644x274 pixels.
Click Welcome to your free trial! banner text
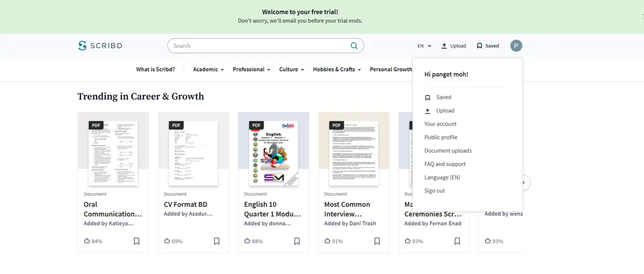(300, 12)
